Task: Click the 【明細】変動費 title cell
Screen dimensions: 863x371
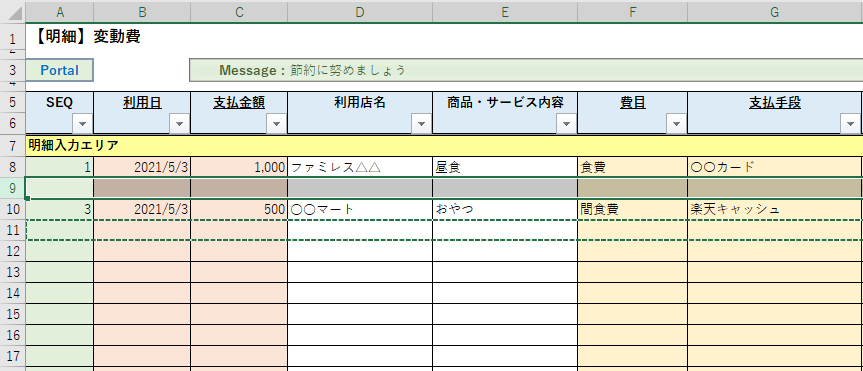Action: click(x=87, y=37)
